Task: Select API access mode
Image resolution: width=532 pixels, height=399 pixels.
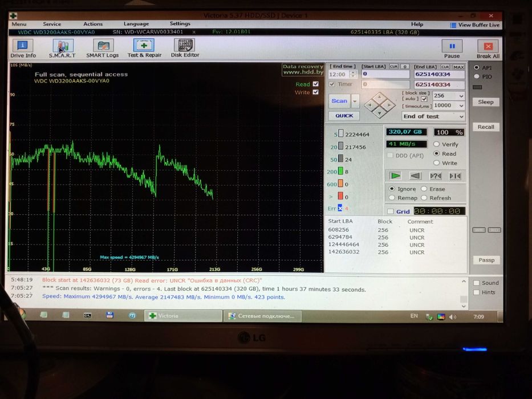Action: [x=477, y=67]
